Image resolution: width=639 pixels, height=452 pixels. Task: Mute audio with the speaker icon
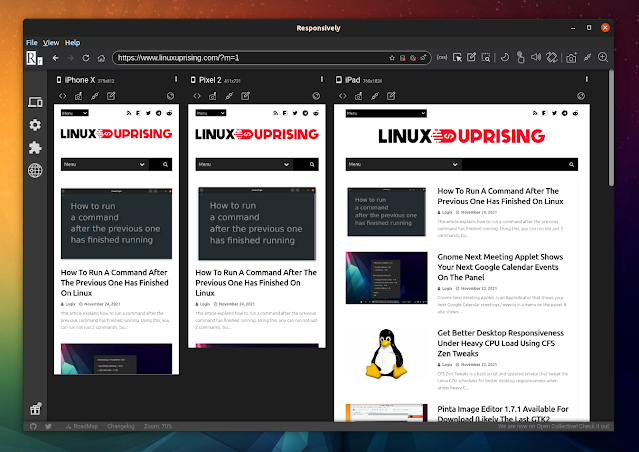click(536, 57)
